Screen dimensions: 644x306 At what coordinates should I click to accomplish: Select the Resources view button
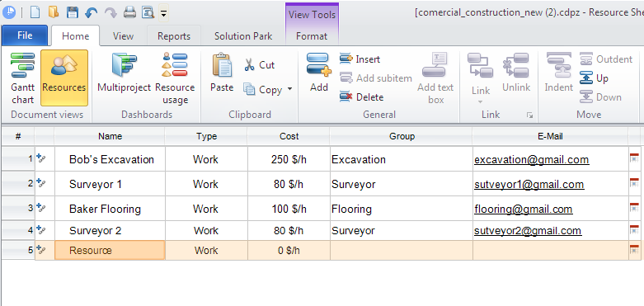pos(64,78)
